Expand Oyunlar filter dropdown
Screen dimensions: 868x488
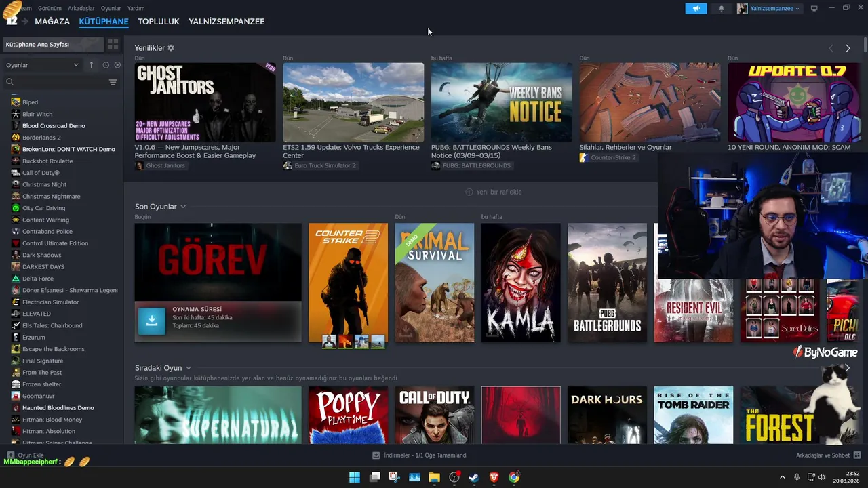point(43,65)
